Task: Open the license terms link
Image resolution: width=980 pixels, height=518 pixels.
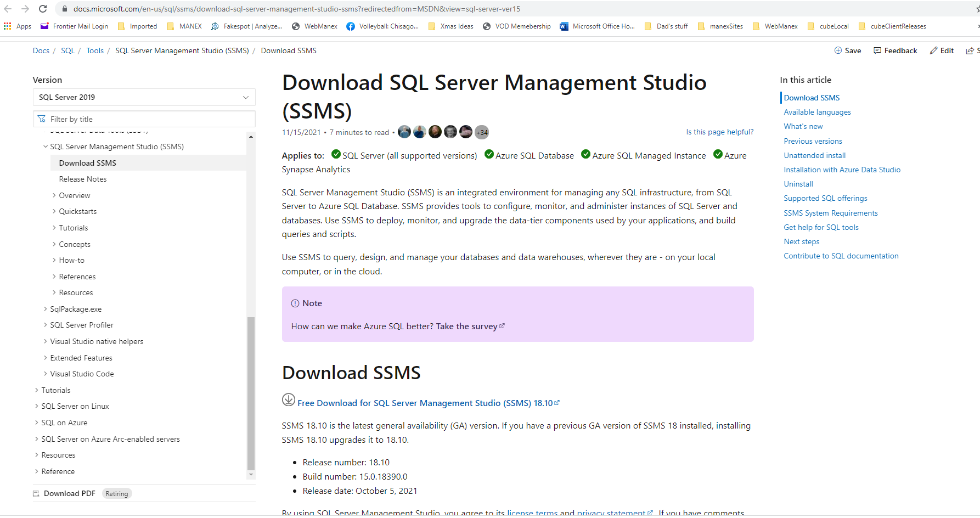Action: [x=532, y=513]
